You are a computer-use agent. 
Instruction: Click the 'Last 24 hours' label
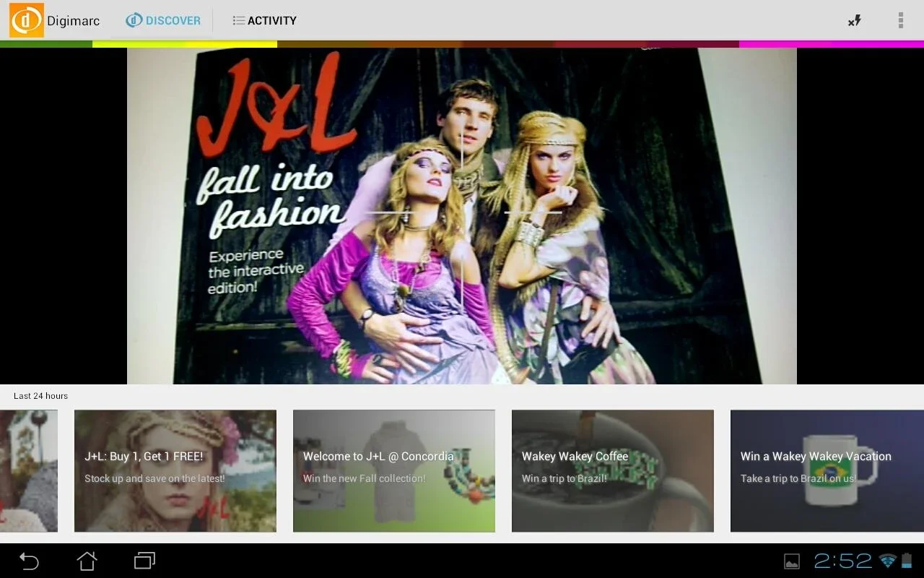click(x=40, y=396)
